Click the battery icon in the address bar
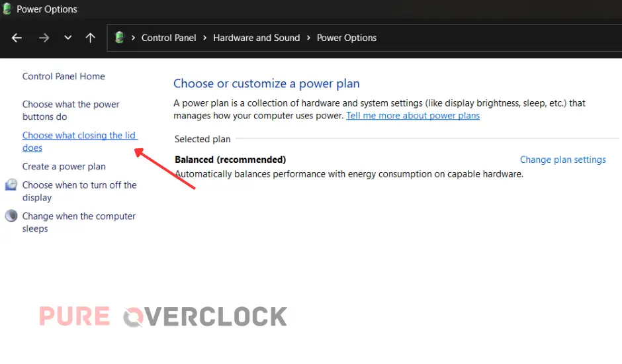Image resolution: width=622 pixels, height=364 pixels. point(120,38)
